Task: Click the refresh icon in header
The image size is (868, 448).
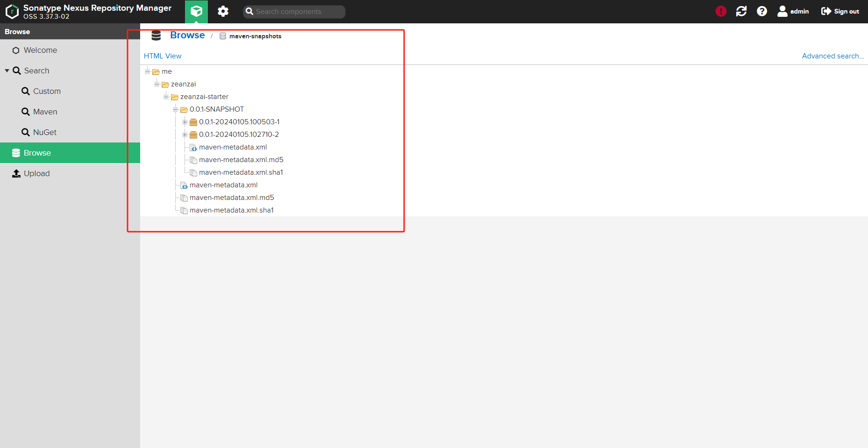Action: pos(741,11)
